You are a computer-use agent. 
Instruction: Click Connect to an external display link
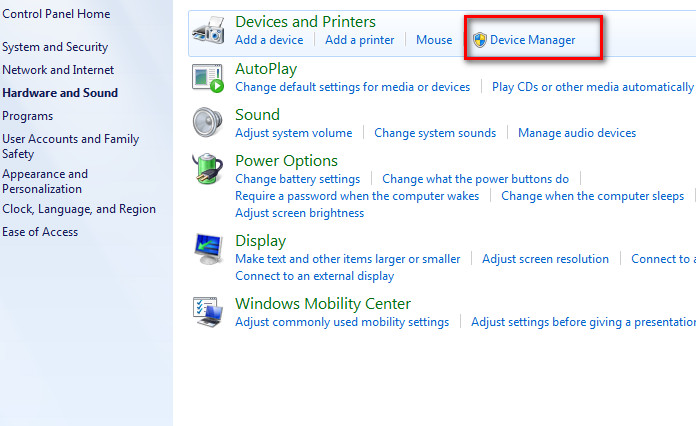click(x=315, y=276)
